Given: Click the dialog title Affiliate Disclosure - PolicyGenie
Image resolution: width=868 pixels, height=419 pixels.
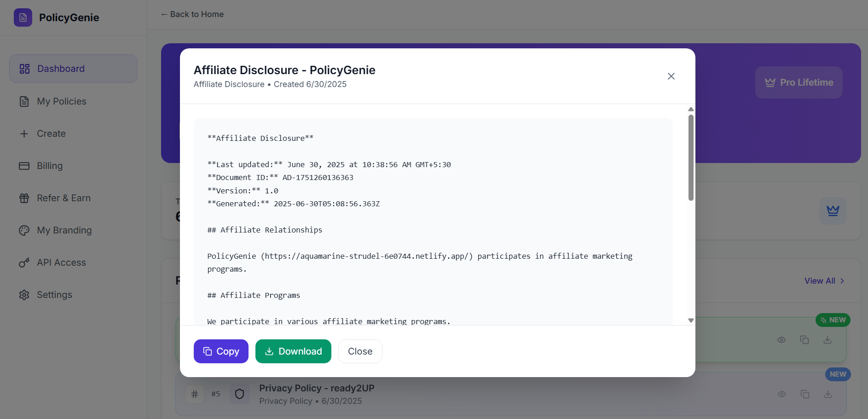Looking at the screenshot, I should (284, 70).
